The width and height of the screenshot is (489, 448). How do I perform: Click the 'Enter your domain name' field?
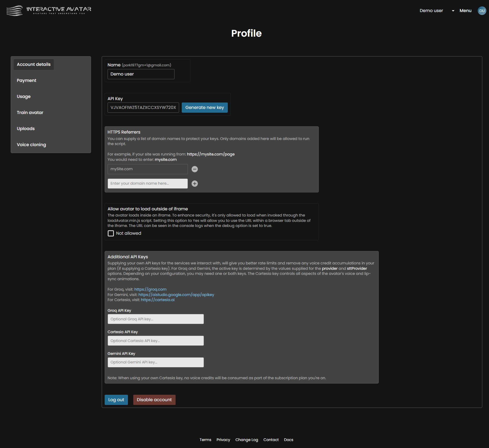[147, 184]
